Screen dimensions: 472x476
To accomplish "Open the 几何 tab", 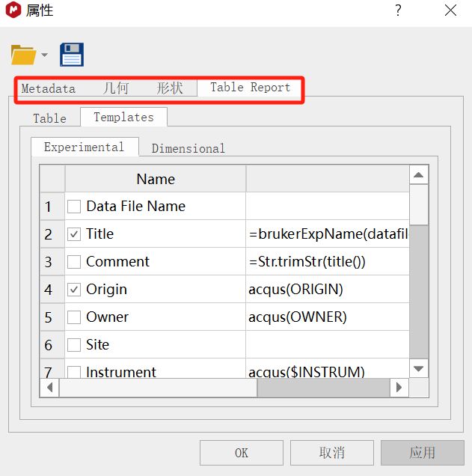I will [x=116, y=88].
